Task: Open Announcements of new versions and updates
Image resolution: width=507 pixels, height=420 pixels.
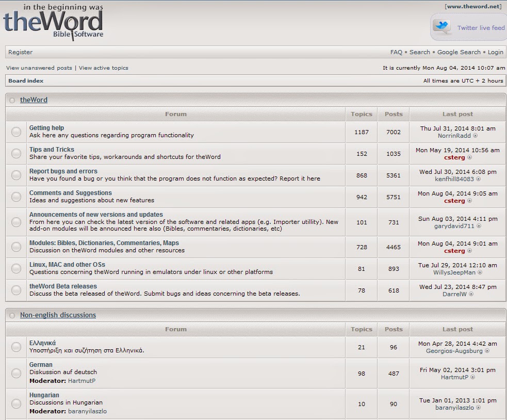Action: [x=96, y=215]
